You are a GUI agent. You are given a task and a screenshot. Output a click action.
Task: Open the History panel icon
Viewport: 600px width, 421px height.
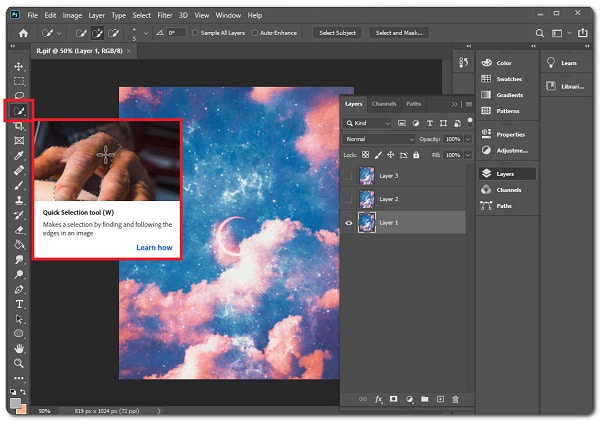point(463,62)
